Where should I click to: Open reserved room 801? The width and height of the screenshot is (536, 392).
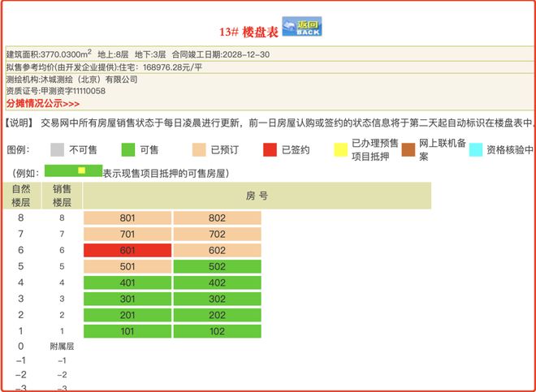[x=128, y=218]
